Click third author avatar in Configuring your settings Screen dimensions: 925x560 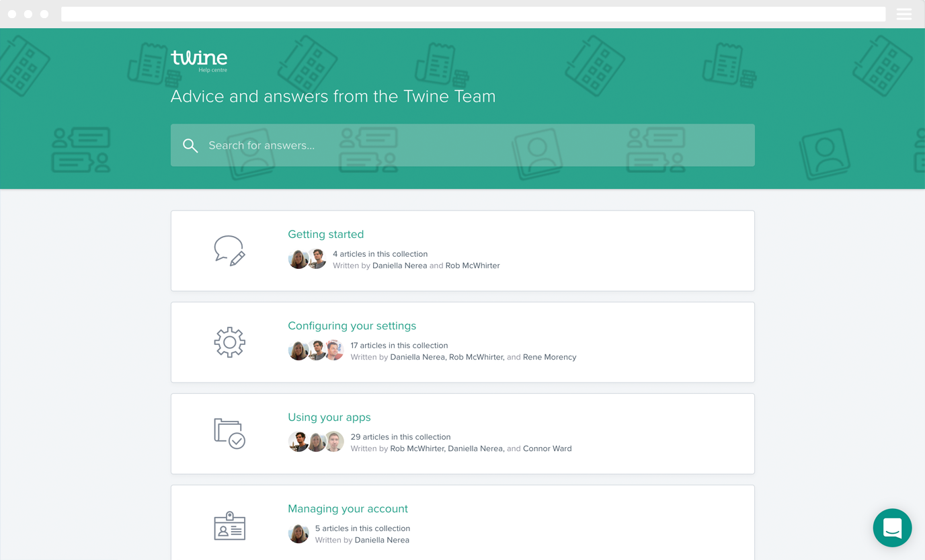(x=335, y=350)
